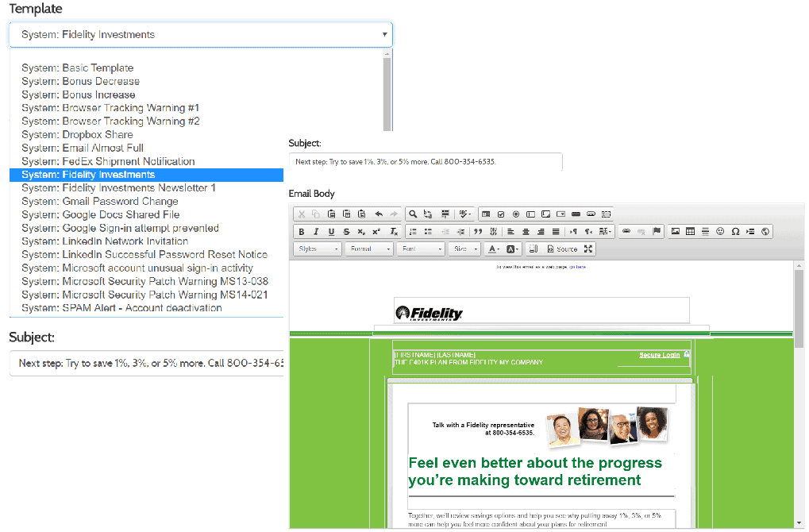Image resolution: width=809 pixels, height=532 pixels.
Task: Toggle Italic formatting
Action: click(316, 232)
